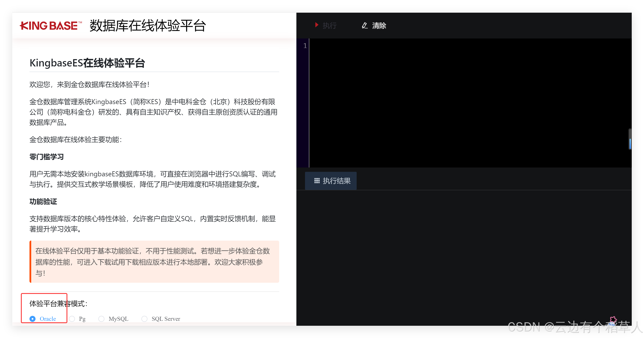Choose the Pg compatibility mode radio button
Viewport: 644px width, 338px height.
72,319
